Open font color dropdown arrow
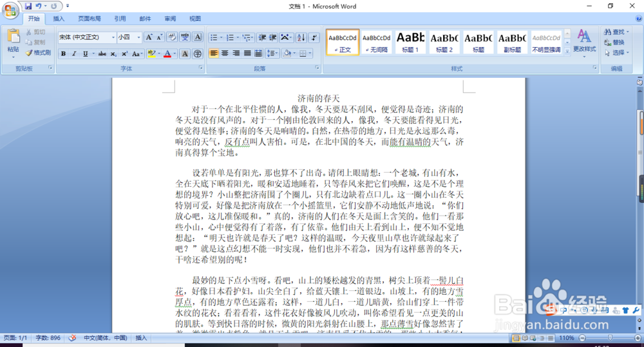Image resolution: width=644 pixels, height=347 pixels. click(x=175, y=54)
